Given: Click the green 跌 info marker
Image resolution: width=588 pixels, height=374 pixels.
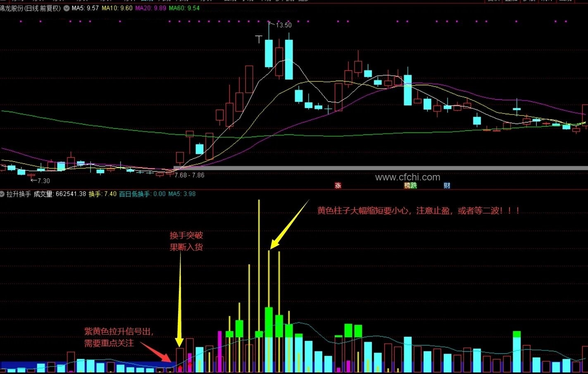Looking at the screenshot, I should pos(413,185).
